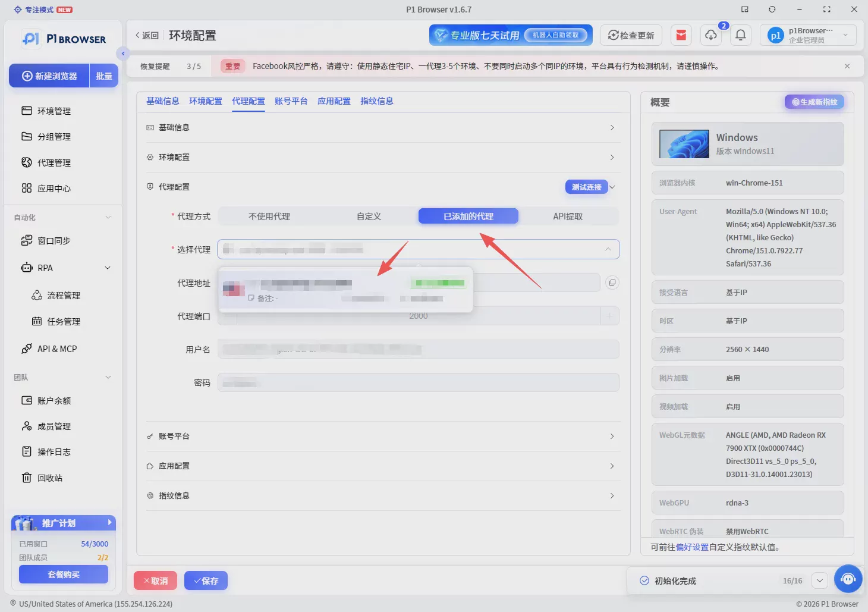
Task: Select 不使用代理 proxy mode
Action: coord(269,216)
